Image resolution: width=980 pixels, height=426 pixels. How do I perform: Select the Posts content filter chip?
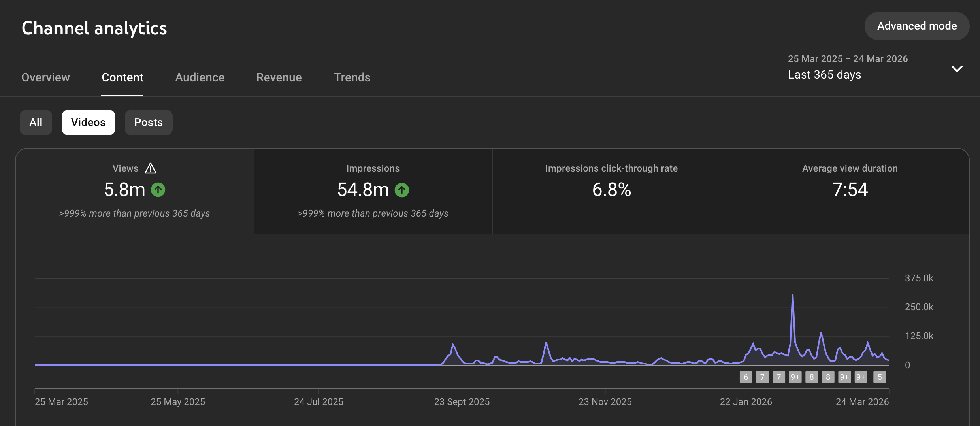[x=149, y=123]
